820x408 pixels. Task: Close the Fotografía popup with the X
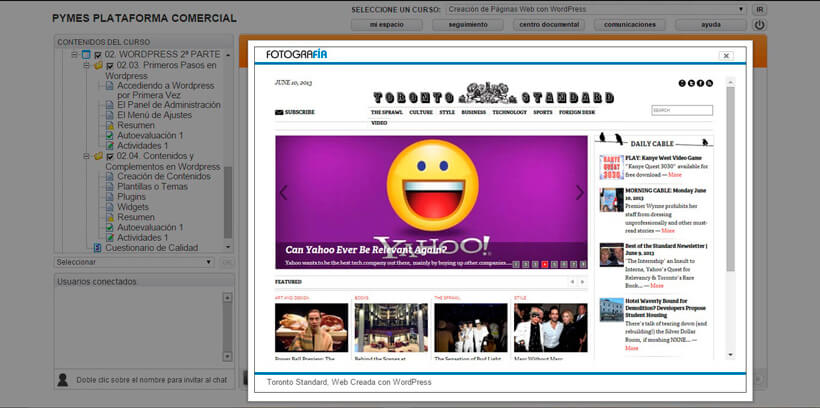coord(726,55)
